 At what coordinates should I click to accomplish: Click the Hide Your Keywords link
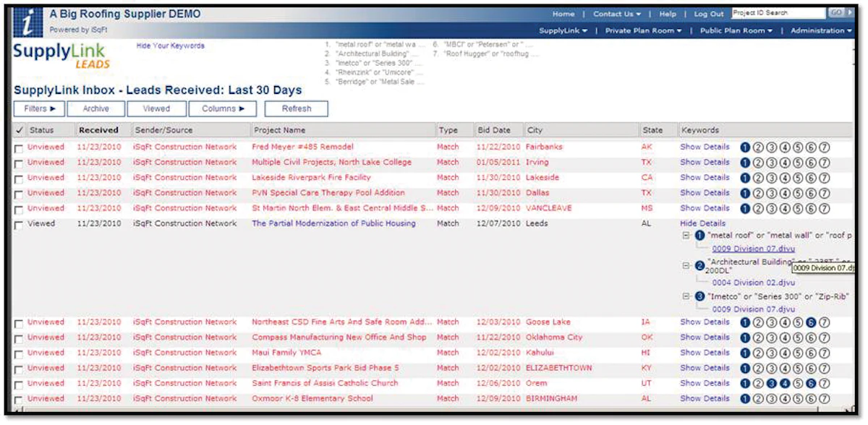171,46
